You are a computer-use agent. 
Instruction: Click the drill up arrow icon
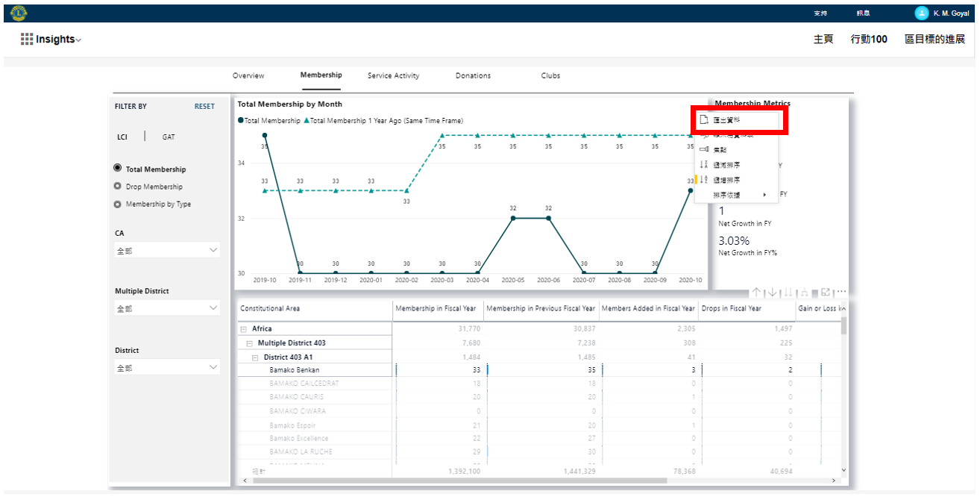[x=756, y=293]
